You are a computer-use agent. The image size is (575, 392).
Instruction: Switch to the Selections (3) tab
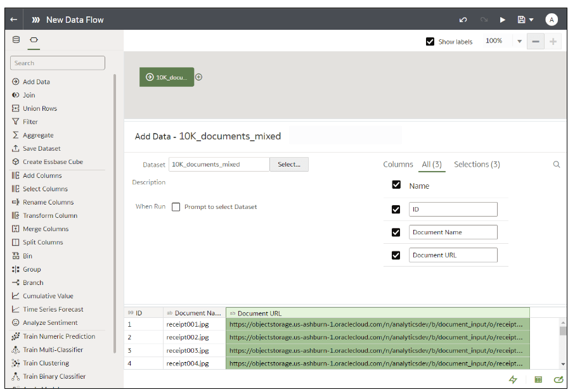pyautogui.click(x=477, y=165)
